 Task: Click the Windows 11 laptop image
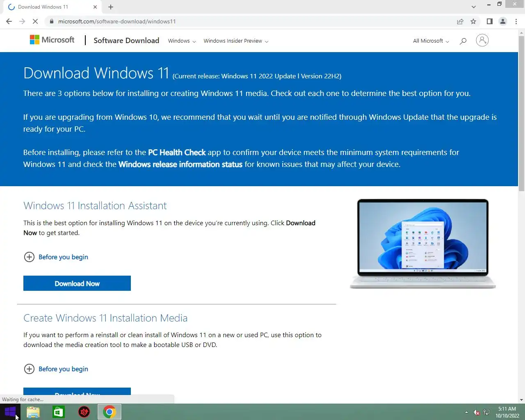423,244
